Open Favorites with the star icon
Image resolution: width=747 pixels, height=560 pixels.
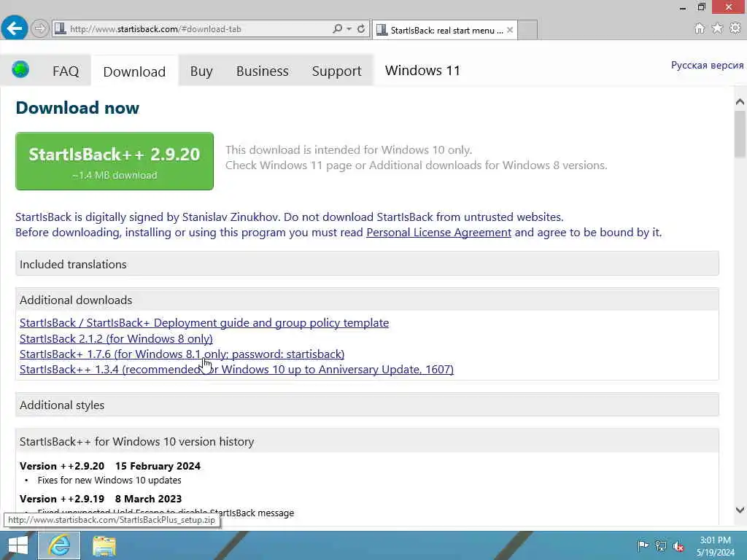[x=717, y=28]
